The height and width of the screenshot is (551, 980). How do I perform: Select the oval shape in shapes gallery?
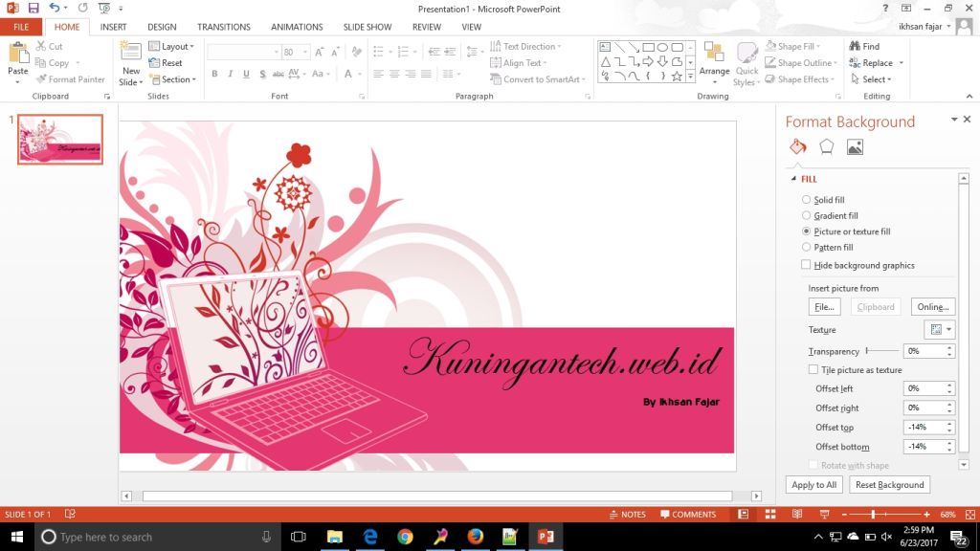point(662,48)
